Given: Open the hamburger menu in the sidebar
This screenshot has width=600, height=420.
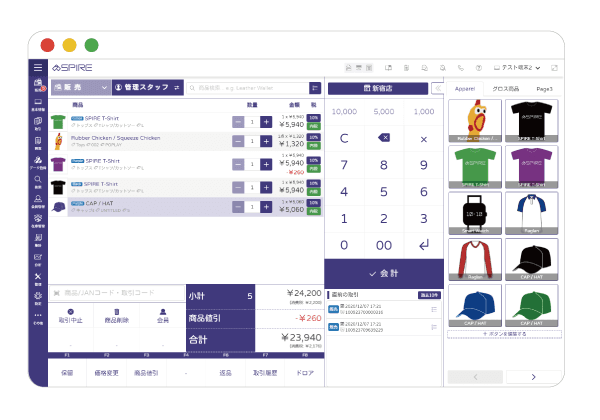Looking at the screenshot, I should coord(37,67).
